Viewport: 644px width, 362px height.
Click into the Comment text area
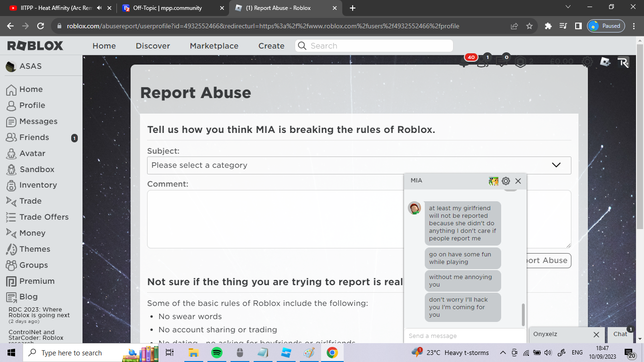click(x=359, y=219)
